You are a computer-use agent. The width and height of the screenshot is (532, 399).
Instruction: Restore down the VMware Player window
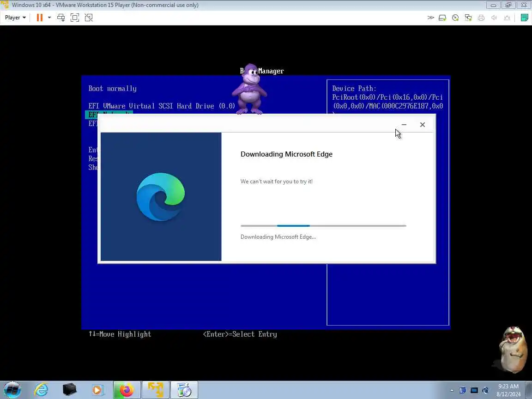point(508,5)
